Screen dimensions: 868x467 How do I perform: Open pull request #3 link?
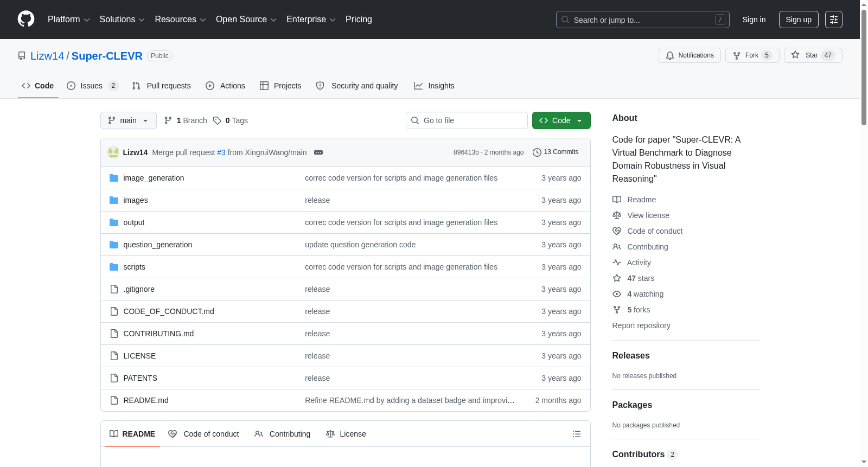[x=221, y=152]
